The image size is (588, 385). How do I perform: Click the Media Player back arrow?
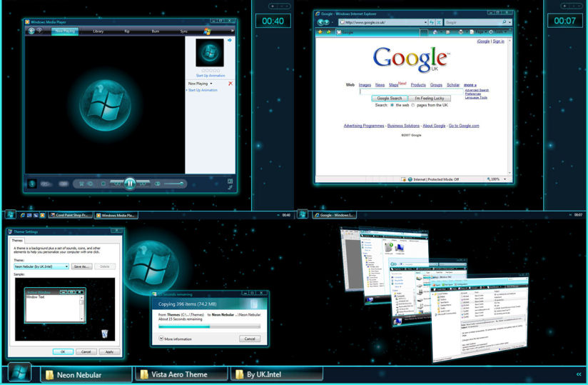pyautogui.click(x=31, y=31)
